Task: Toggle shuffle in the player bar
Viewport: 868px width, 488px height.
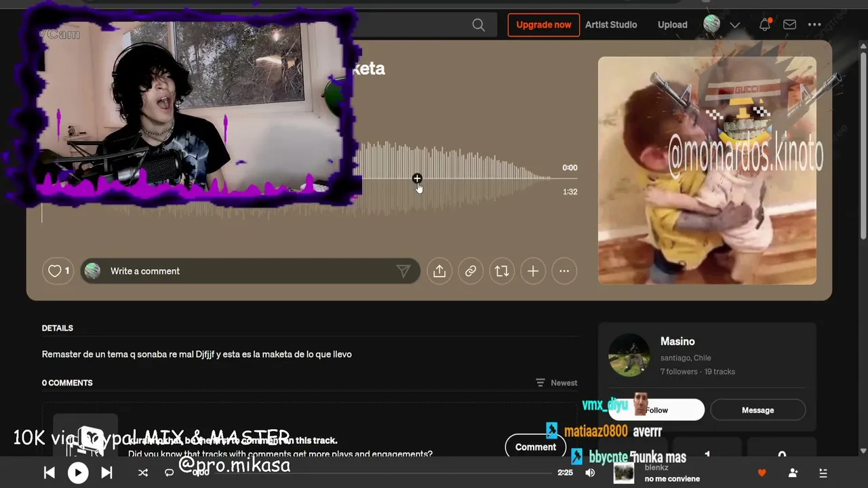Action: click(x=143, y=473)
